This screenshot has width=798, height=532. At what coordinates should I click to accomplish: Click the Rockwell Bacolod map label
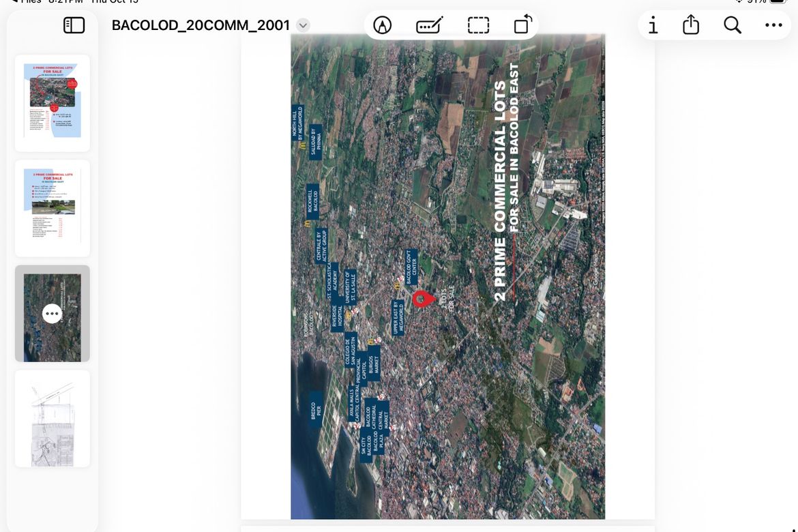[312, 202]
